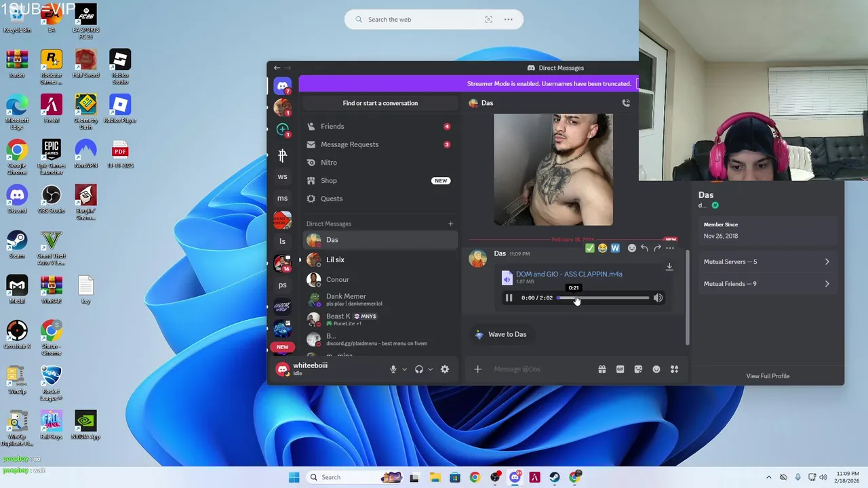Show hidden icons in system tray

768,477
